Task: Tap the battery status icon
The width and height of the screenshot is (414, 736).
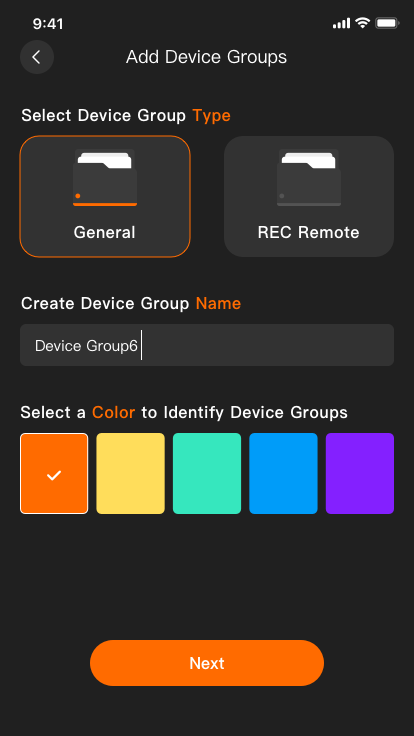Action: (x=387, y=23)
